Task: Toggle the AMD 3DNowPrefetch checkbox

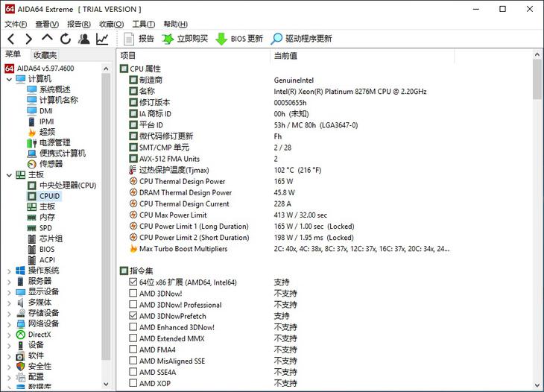Action: [x=133, y=316]
